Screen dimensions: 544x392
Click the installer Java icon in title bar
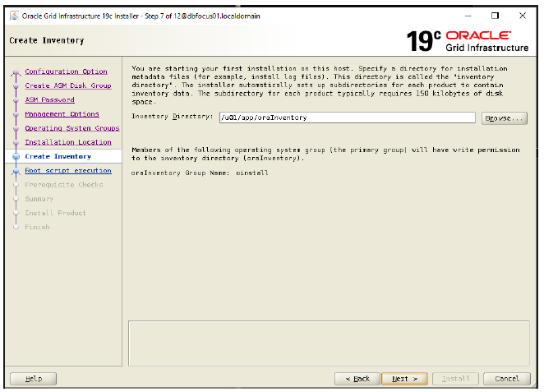click(x=14, y=16)
